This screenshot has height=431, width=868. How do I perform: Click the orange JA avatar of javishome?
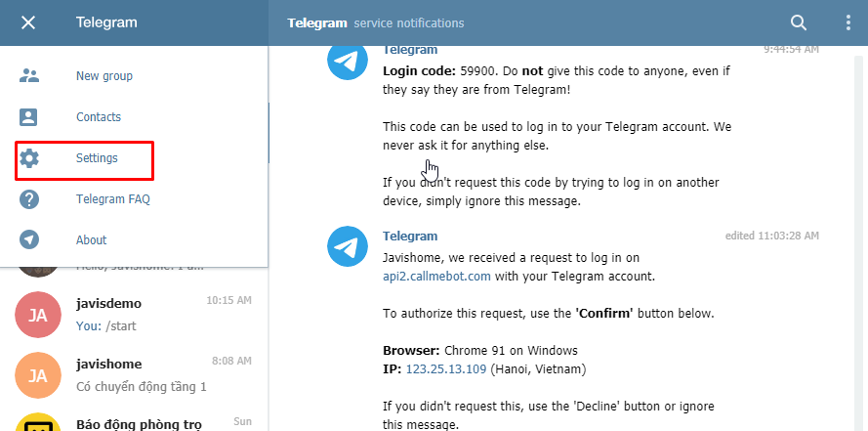(38, 375)
